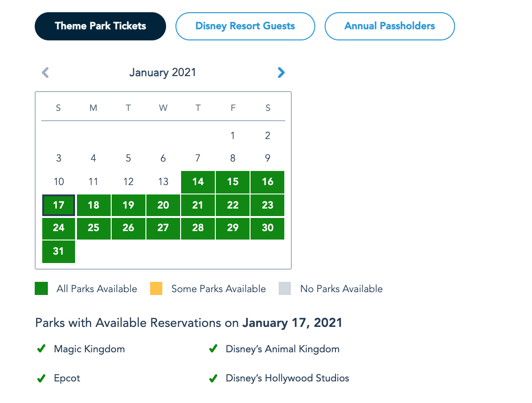Viewport: 532px width, 403px height.
Task: Switch to Disney Resort Guests tab
Action: [245, 26]
